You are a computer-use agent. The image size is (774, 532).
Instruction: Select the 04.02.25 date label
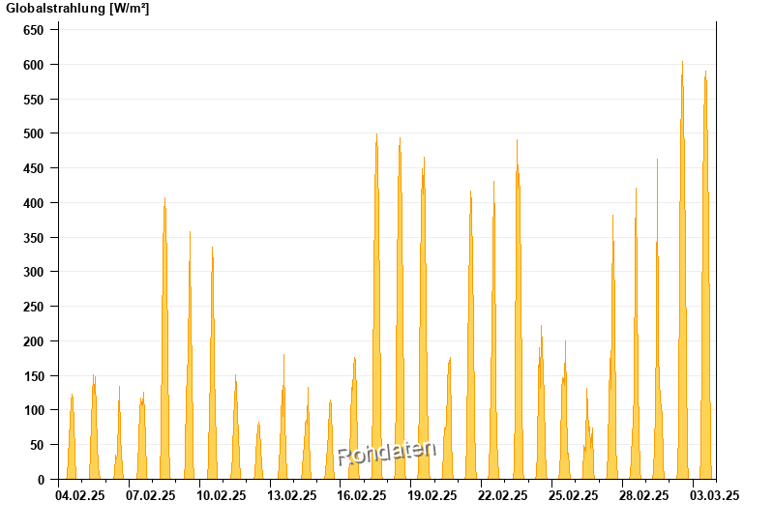coord(80,495)
